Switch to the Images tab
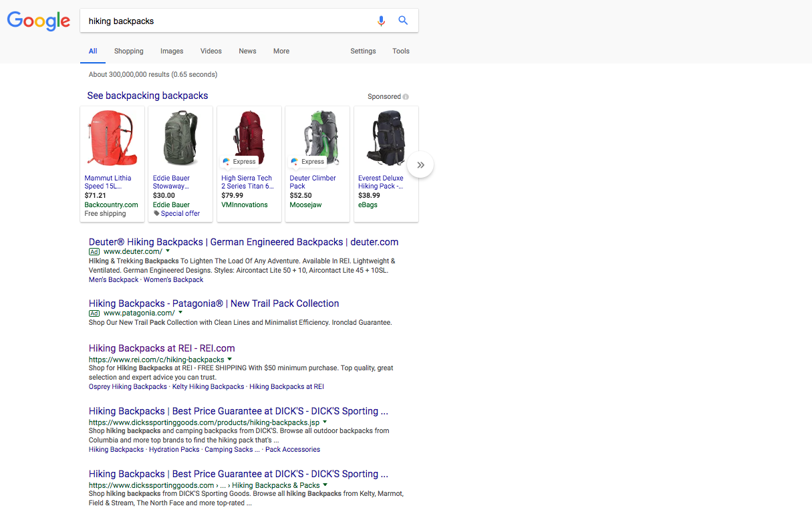The height and width of the screenshot is (518, 812). (x=172, y=51)
